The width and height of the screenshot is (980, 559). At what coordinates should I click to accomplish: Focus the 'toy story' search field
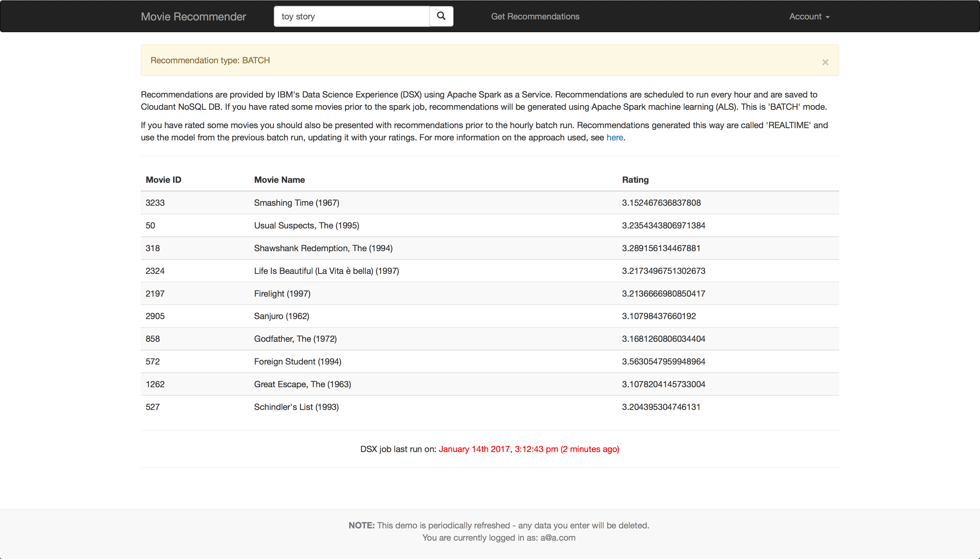[351, 17]
